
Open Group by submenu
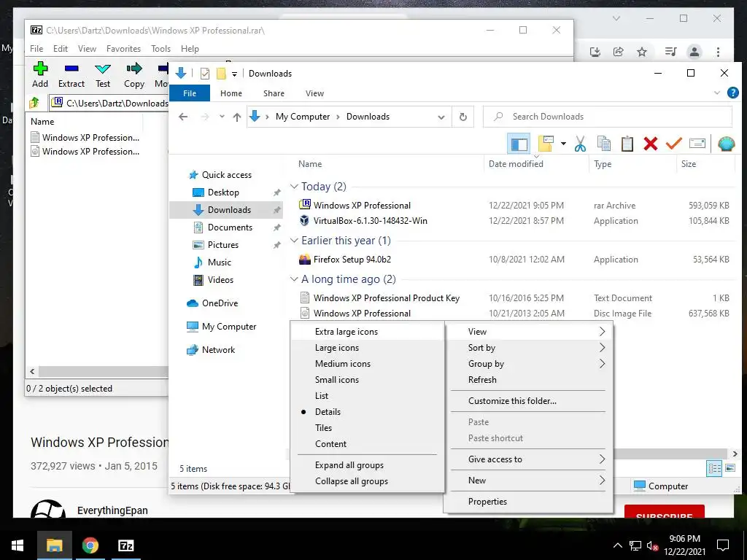(528, 364)
